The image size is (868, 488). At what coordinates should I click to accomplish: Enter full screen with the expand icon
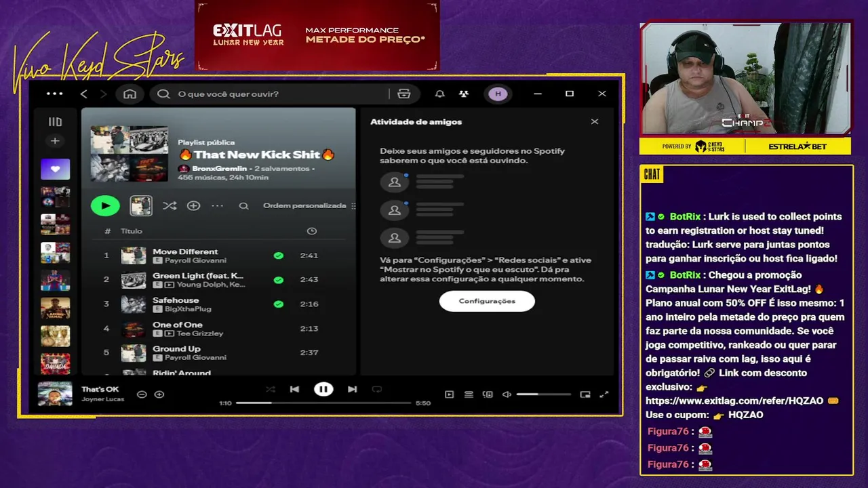point(604,394)
